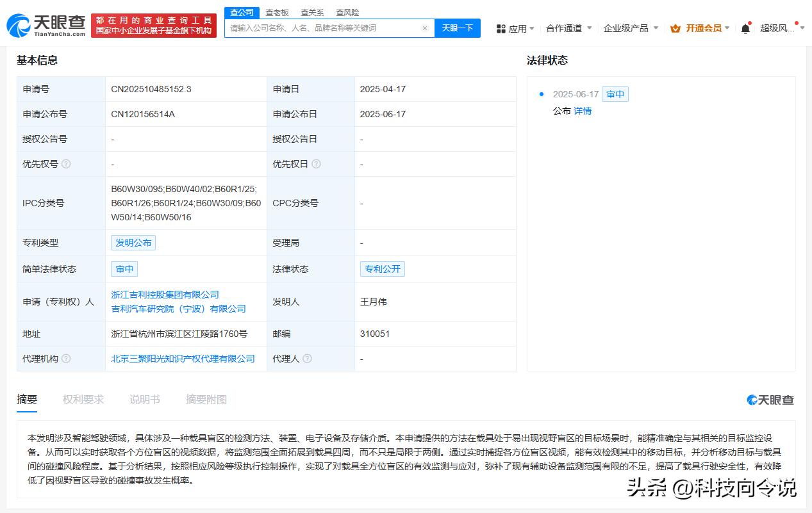Screen dimensions: 812x513
Task: Click the 2025-06-17 date in legal timeline
Action: pyautogui.click(x=576, y=94)
